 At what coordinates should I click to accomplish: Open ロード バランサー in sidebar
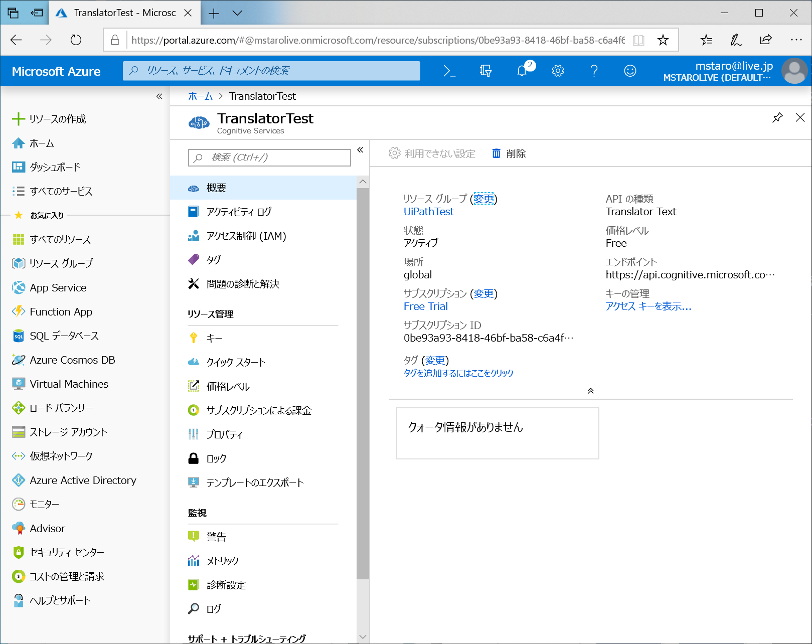(85, 408)
